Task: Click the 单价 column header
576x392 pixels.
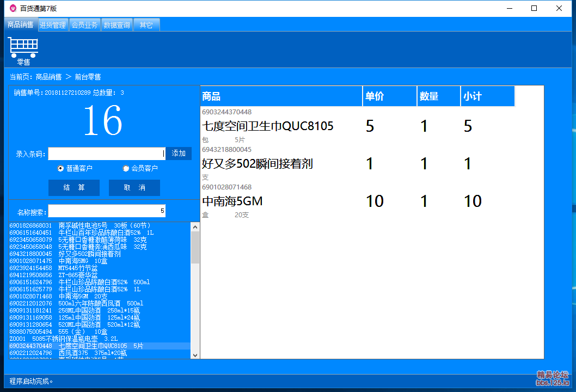Action: click(x=390, y=96)
